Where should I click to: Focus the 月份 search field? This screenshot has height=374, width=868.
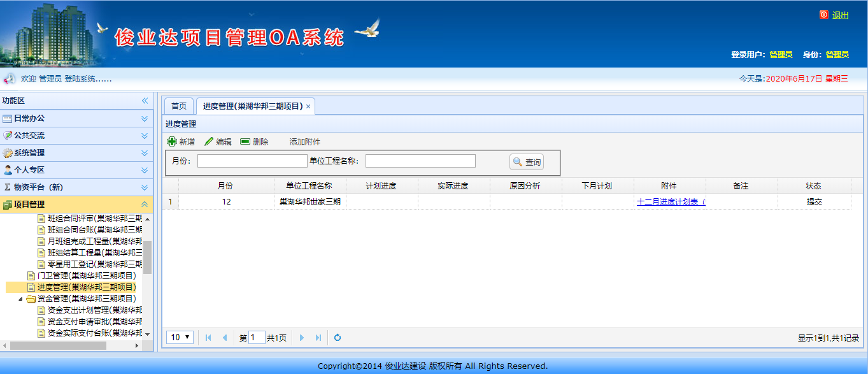click(252, 161)
